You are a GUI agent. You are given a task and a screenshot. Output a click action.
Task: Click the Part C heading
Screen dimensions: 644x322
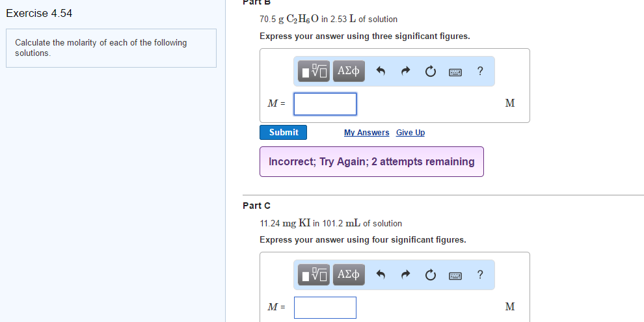point(257,206)
